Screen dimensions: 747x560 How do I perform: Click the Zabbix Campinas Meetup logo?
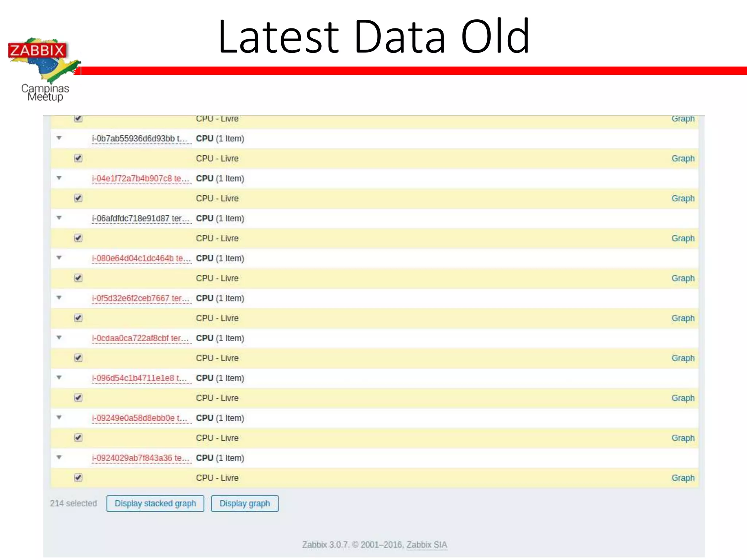tap(44, 69)
